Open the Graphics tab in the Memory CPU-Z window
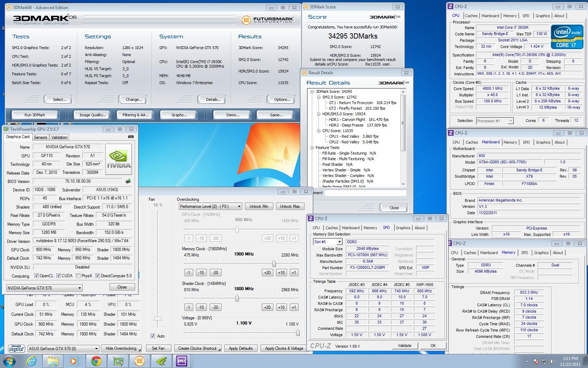 pos(541,253)
